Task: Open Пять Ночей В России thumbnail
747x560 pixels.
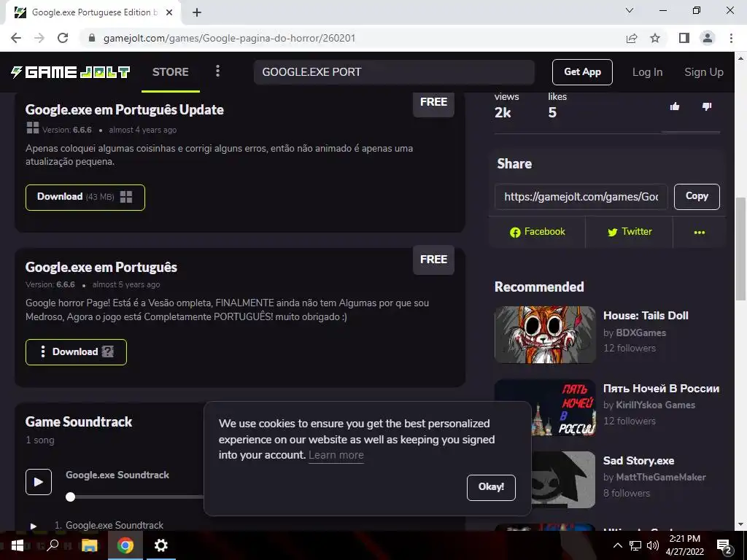Action: [x=545, y=408]
